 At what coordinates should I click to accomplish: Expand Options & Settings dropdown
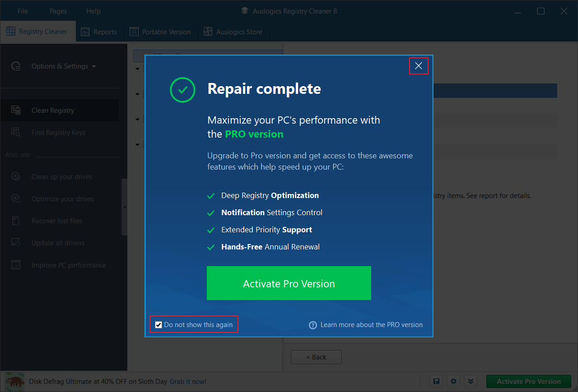coord(64,66)
